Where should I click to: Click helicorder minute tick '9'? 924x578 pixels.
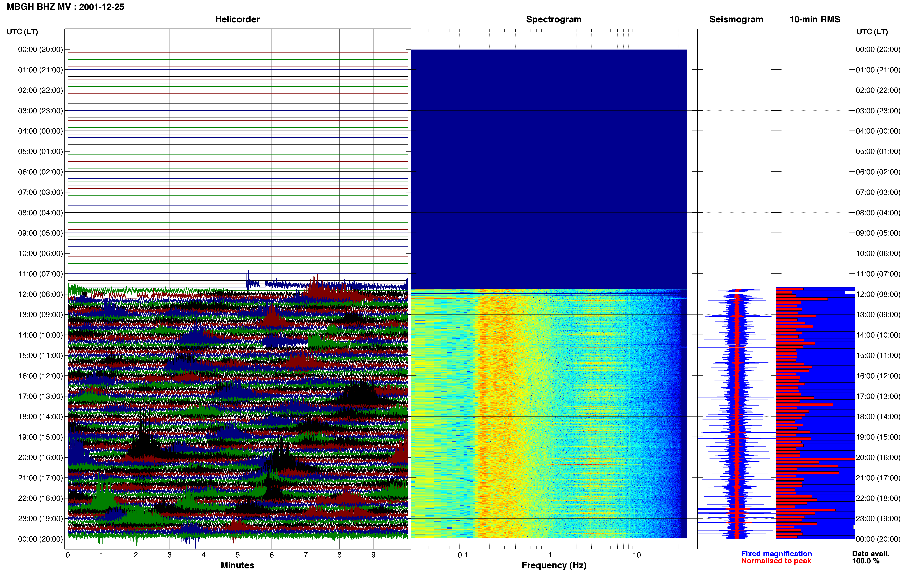pos(373,555)
